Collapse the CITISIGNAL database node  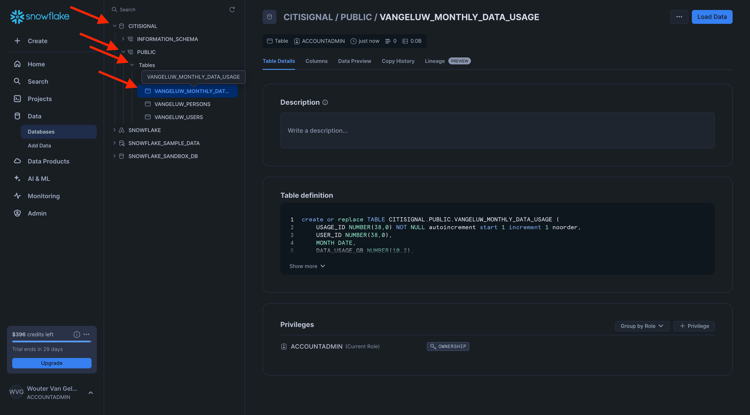coord(115,26)
